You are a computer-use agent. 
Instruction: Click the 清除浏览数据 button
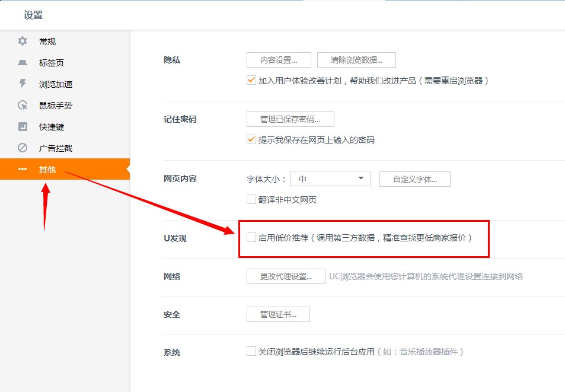356,59
